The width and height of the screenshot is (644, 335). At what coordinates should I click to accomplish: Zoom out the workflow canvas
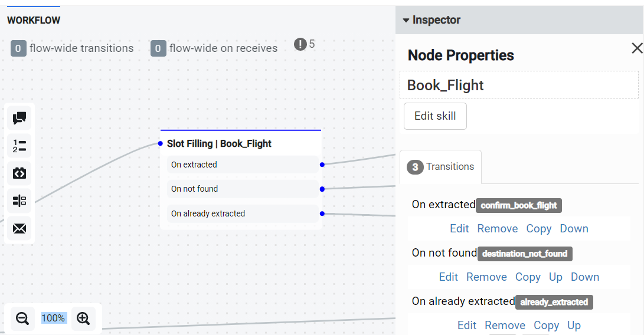point(22,318)
